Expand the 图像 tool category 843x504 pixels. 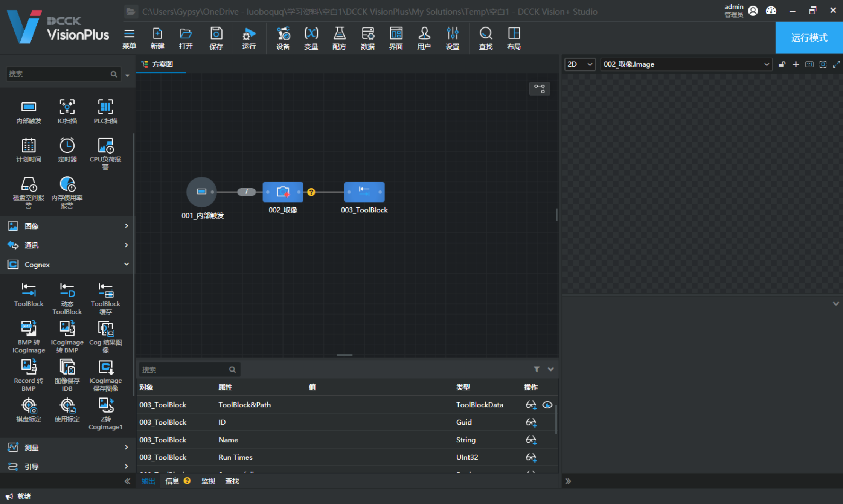(x=67, y=226)
